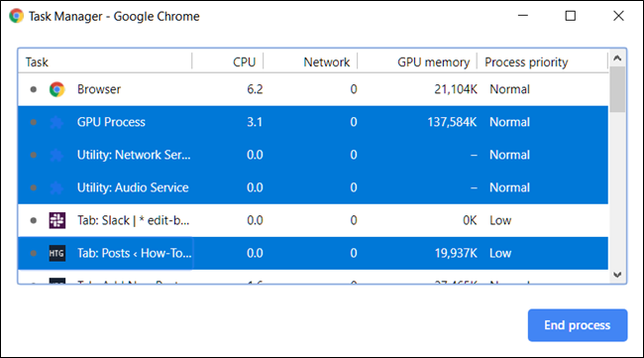Click the Low priority in Posts row

pos(500,253)
